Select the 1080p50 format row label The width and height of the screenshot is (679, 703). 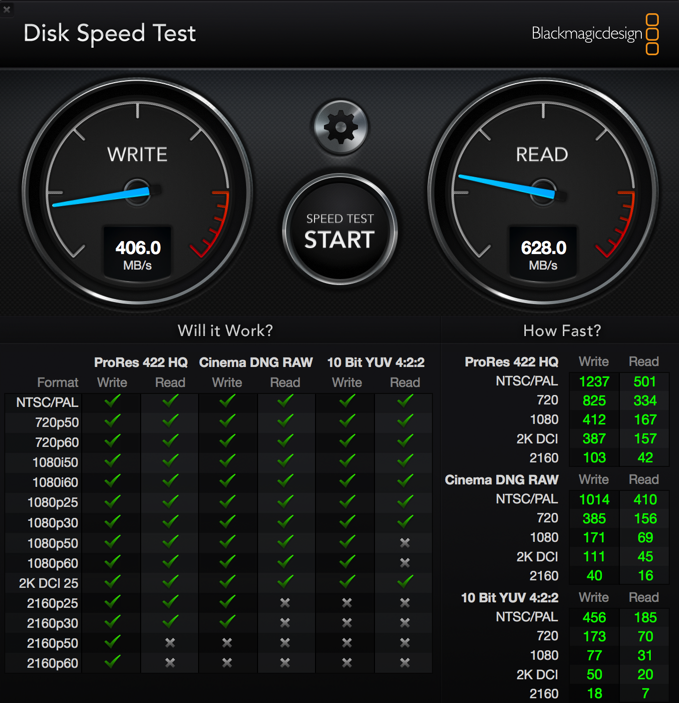(x=52, y=543)
